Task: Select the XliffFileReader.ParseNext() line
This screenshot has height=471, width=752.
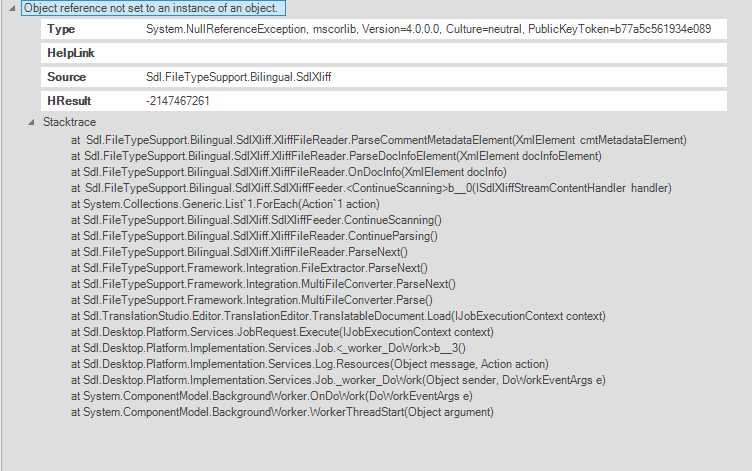Action: (x=239, y=252)
